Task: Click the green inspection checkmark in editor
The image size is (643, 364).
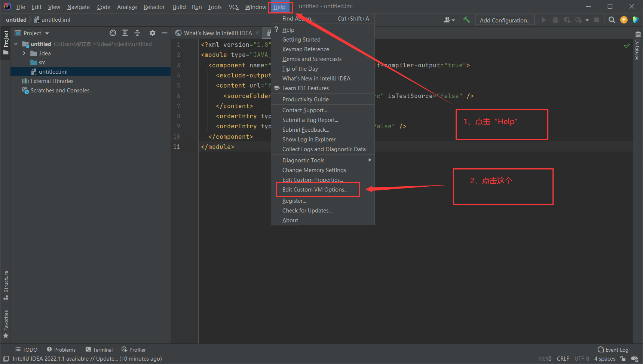Action: point(627,46)
